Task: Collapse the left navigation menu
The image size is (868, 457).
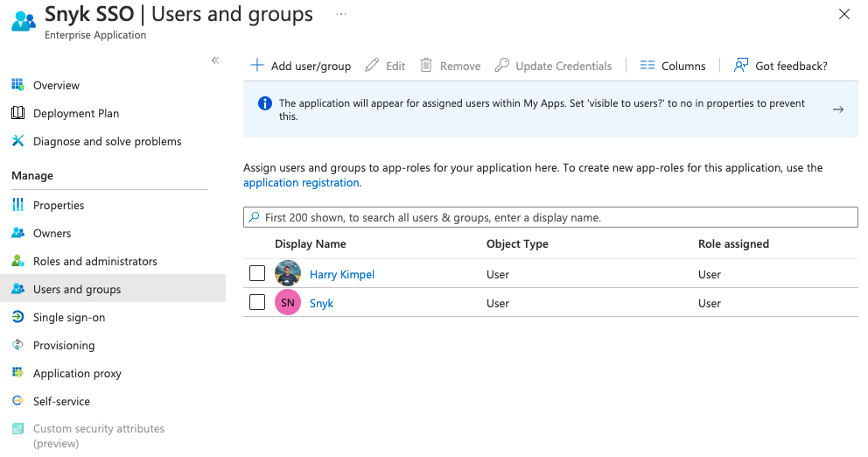Action: point(214,60)
